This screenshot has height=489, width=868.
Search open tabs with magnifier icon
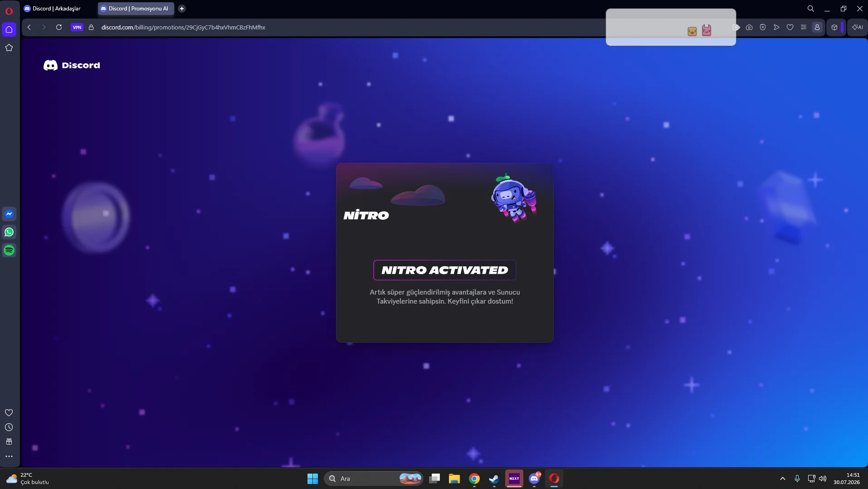pyautogui.click(x=811, y=9)
